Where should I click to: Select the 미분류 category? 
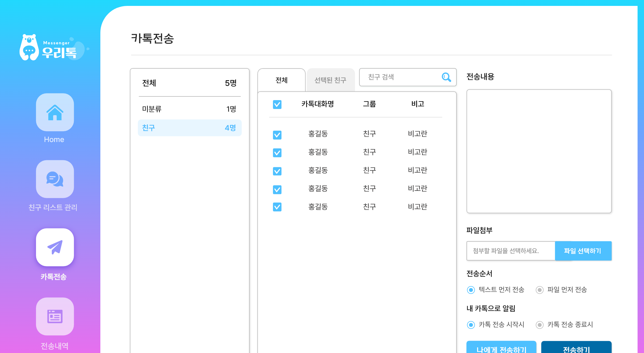pyautogui.click(x=189, y=109)
